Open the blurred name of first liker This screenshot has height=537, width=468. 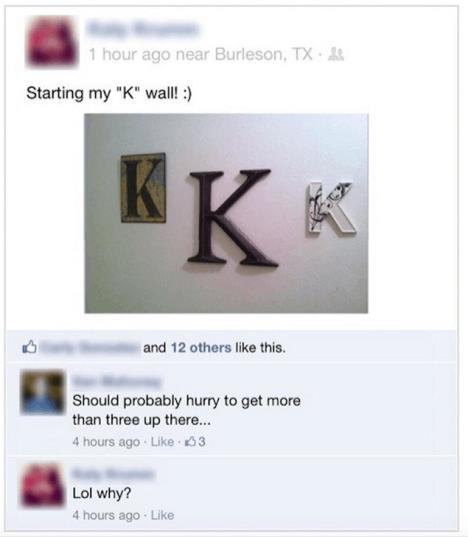(x=90, y=347)
